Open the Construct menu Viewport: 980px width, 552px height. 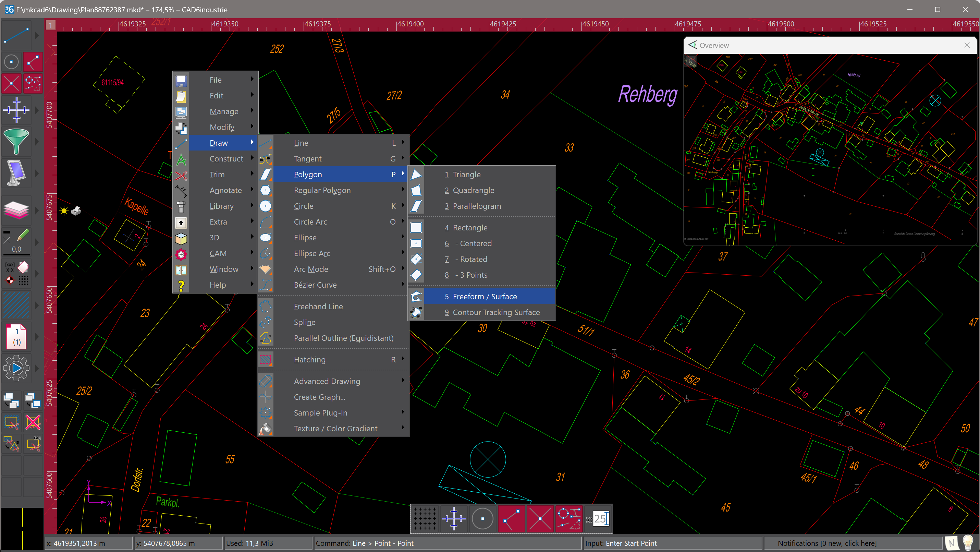tap(226, 159)
